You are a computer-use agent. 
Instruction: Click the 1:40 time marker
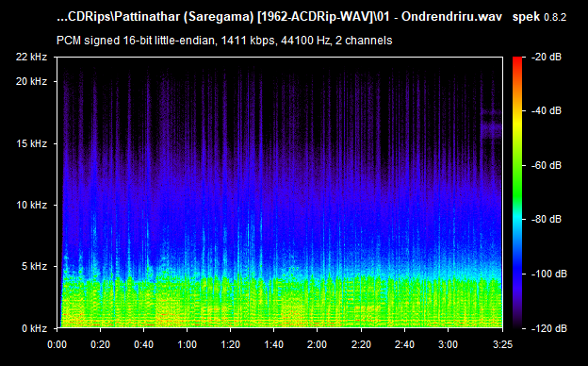pos(274,344)
